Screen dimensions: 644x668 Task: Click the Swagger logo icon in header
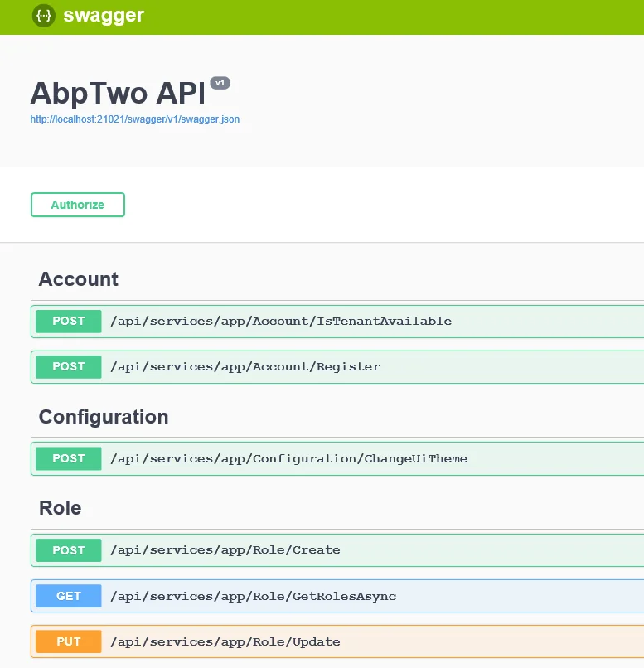pyautogui.click(x=43, y=16)
